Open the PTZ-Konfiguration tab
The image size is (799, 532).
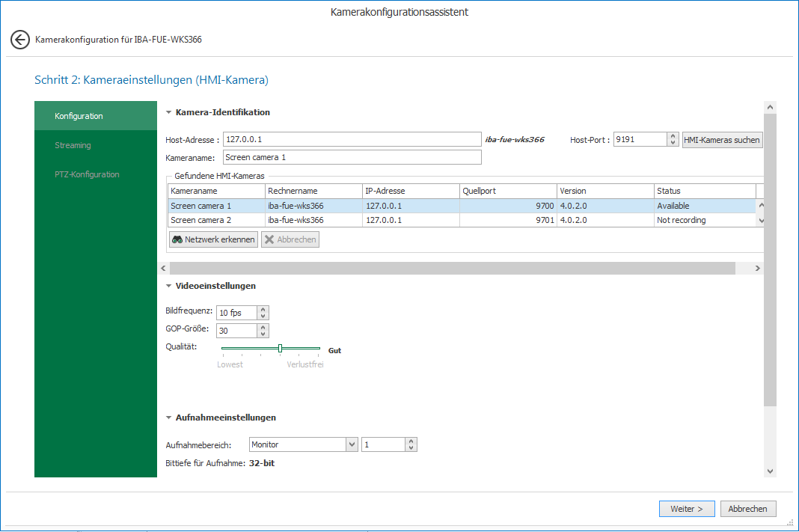coord(87,174)
